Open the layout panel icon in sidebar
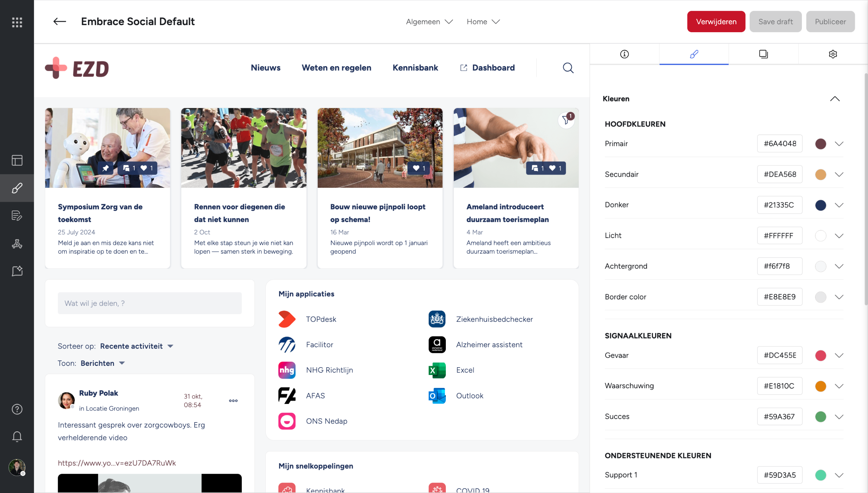This screenshot has height=493, width=868. [x=17, y=160]
